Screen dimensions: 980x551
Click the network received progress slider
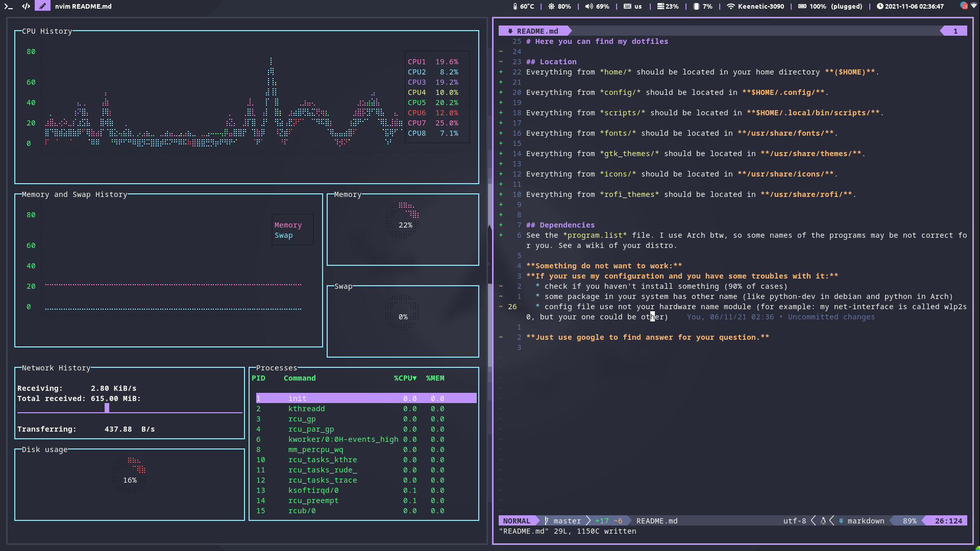tap(107, 408)
